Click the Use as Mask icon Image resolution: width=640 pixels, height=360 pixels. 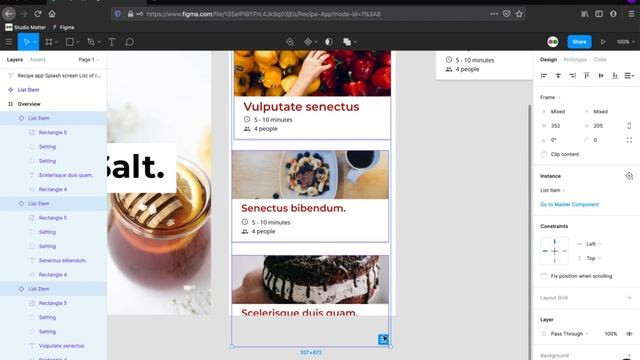coord(329,42)
